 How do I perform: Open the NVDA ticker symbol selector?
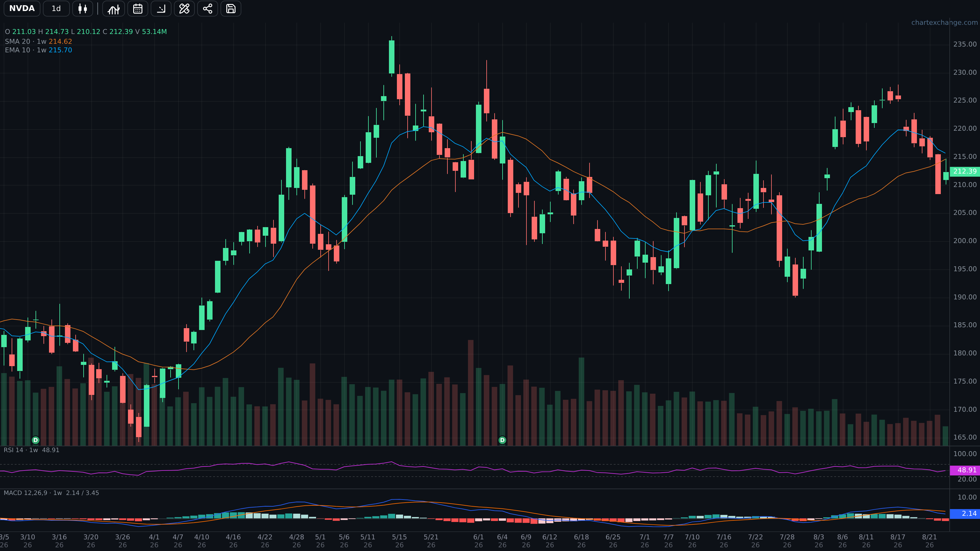[x=22, y=8]
